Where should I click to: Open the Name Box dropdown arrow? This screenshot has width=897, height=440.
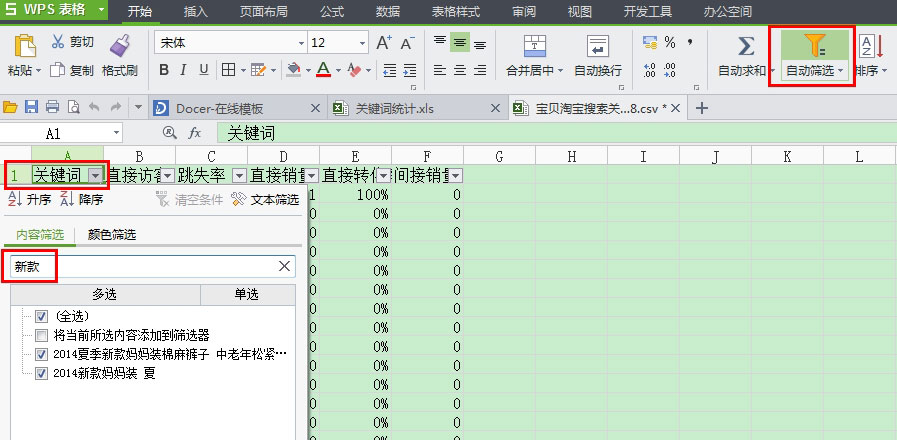117,133
